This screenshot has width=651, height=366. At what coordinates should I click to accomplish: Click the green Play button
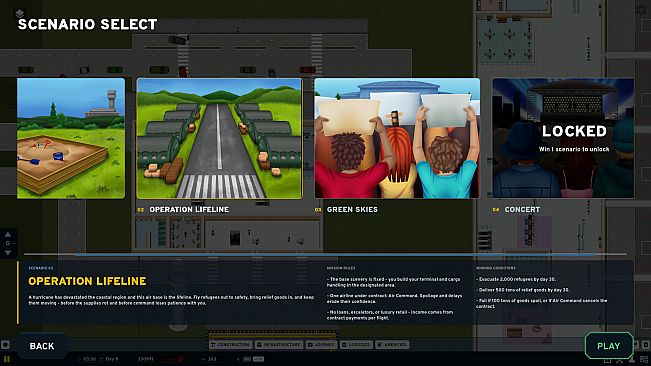coord(609,346)
